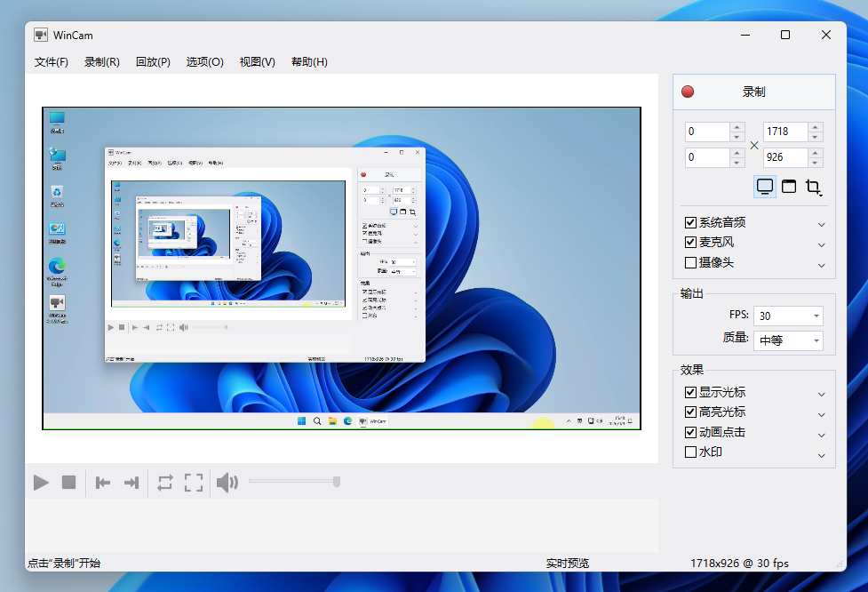Expand the 水印 options chevron

tap(822, 455)
